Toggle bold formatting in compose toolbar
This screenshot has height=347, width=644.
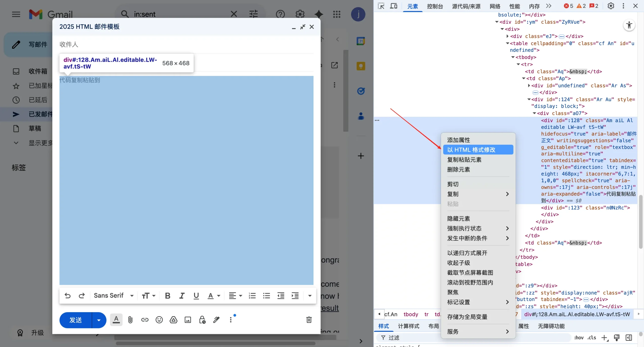click(x=167, y=296)
